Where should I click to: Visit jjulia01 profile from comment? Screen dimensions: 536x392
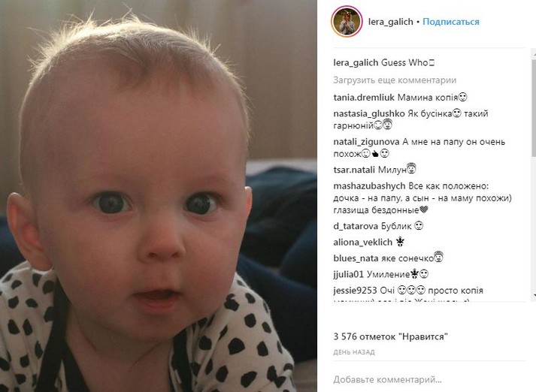348,274
